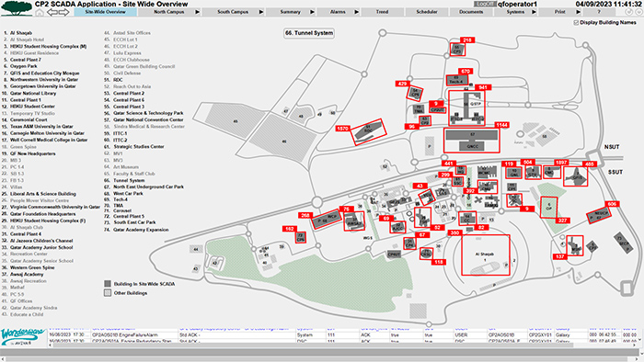Select the NEUCP car park building
Screen dimensions: 644x362
coord(599,215)
